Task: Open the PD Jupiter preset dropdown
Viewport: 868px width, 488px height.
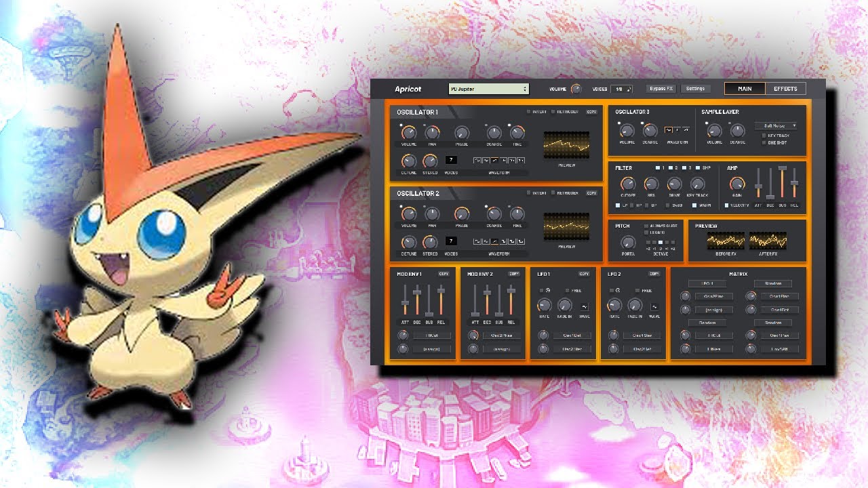Action: [488, 89]
